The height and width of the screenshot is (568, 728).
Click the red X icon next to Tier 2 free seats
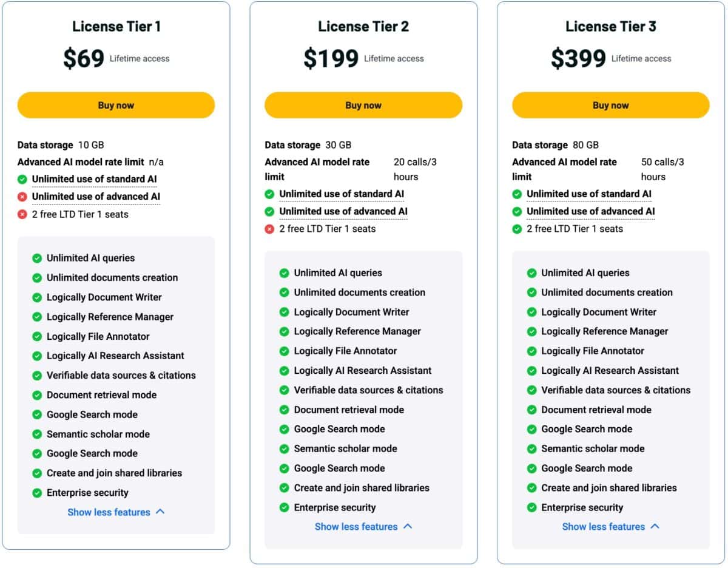(x=269, y=229)
